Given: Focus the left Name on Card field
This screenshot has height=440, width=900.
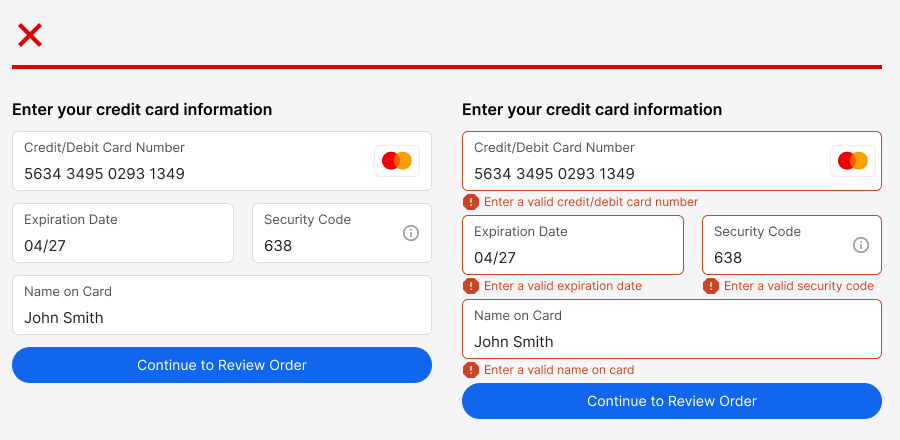Looking at the screenshot, I should pos(221,305).
